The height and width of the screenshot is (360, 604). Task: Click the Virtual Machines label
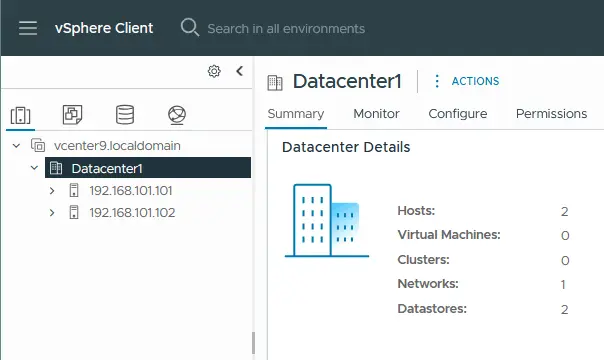coord(449,234)
